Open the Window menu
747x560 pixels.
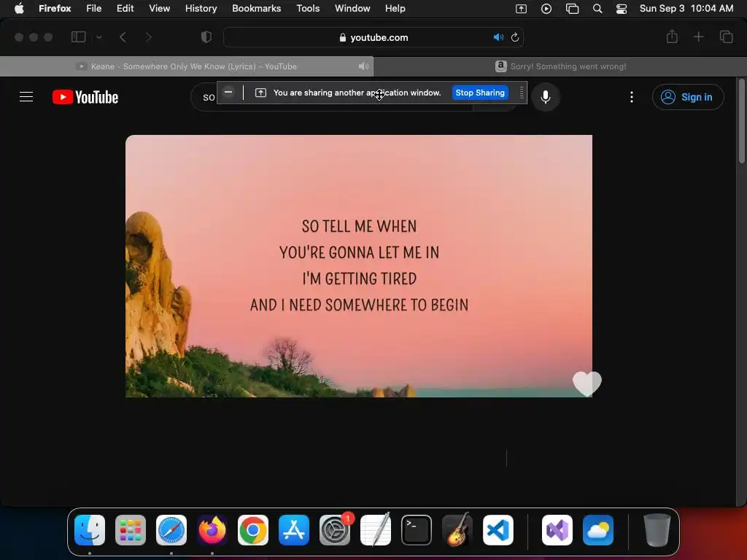[x=352, y=8]
